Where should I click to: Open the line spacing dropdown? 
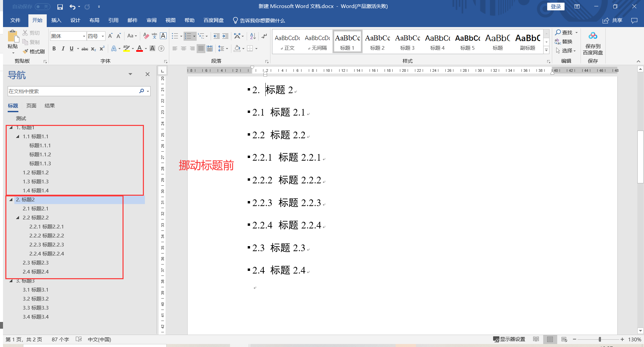pyautogui.click(x=223, y=49)
